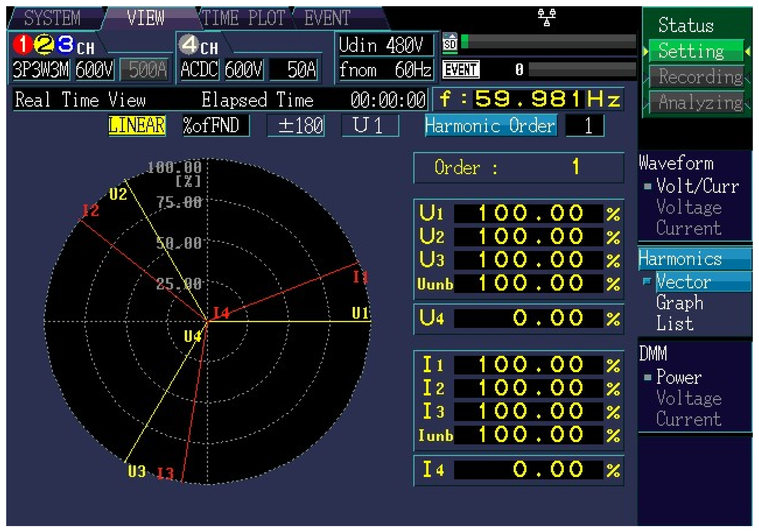759x532 pixels.
Task: Click the SD card memory usage bar
Action: (x=548, y=42)
